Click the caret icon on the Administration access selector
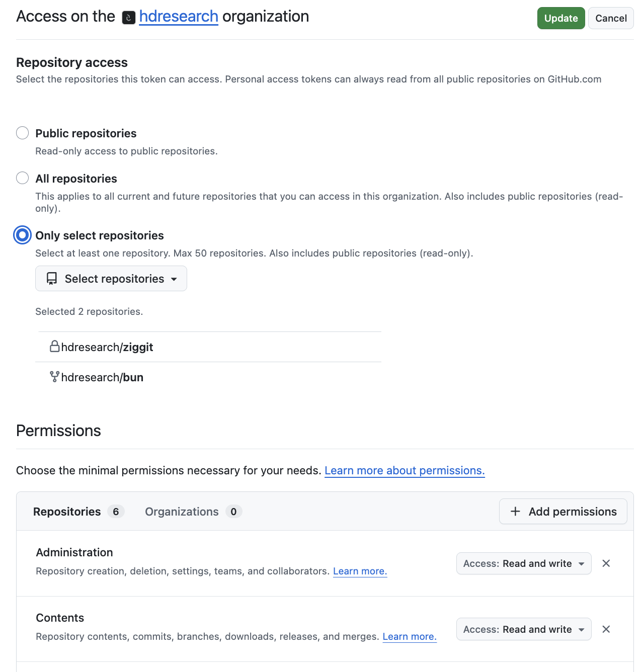Screen dimensions: 644x672 point(582,563)
